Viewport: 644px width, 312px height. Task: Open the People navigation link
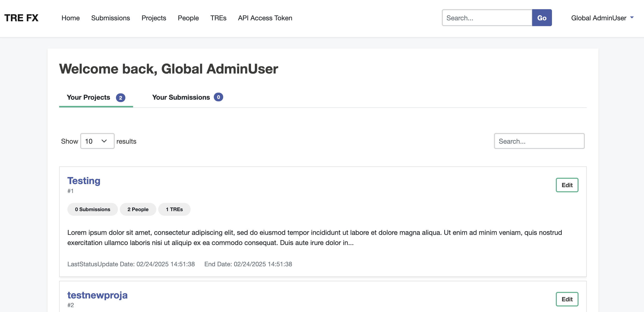tap(188, 18)
